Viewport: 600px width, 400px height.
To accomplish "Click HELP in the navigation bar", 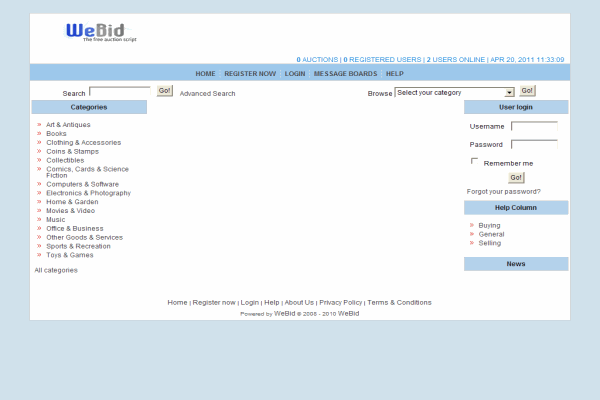I will coord(395,73).
